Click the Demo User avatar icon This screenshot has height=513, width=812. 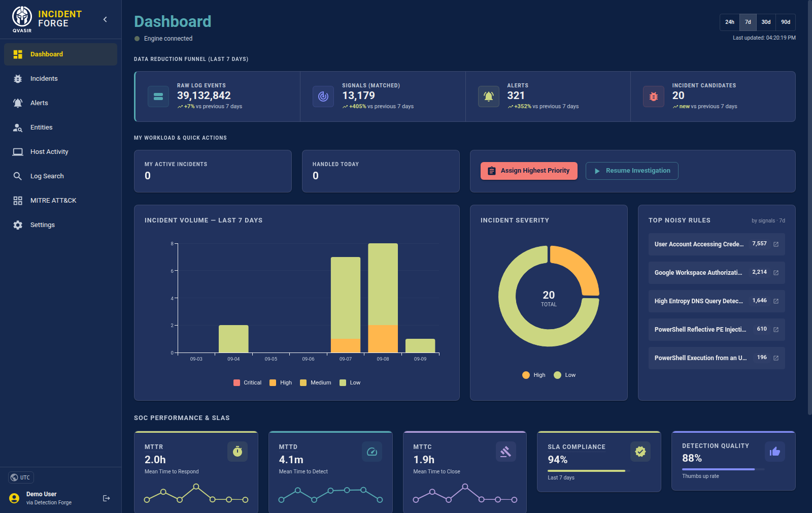(x=14, y=498)
